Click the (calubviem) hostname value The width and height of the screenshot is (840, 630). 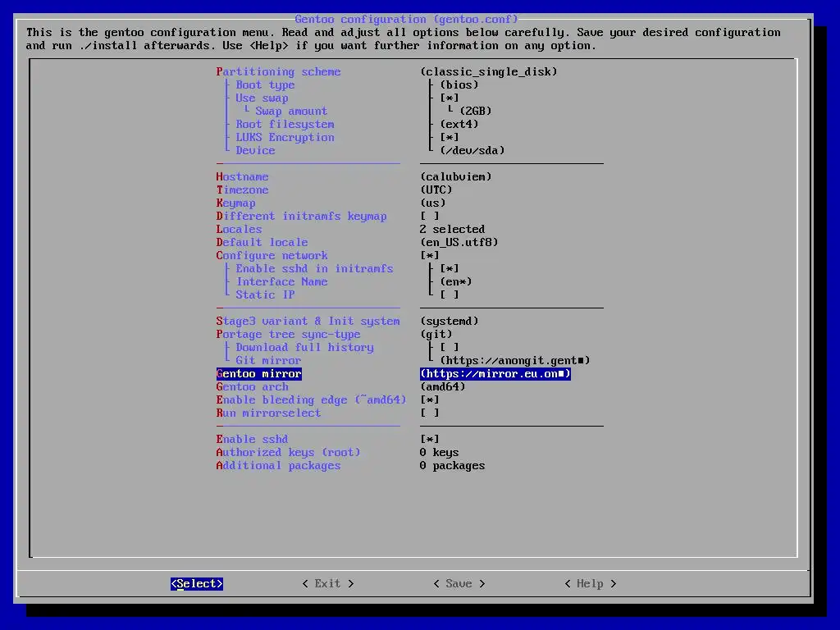(456, 177)
